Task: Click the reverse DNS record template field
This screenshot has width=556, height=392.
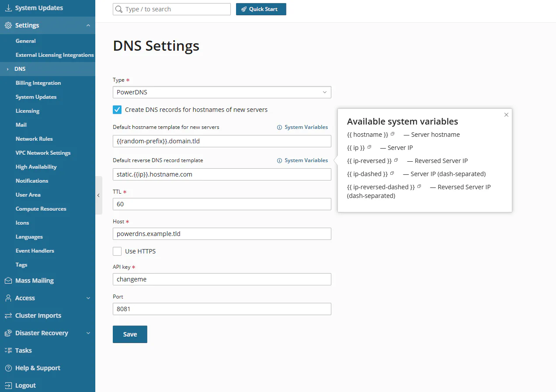Action: [x=222, y=174]
